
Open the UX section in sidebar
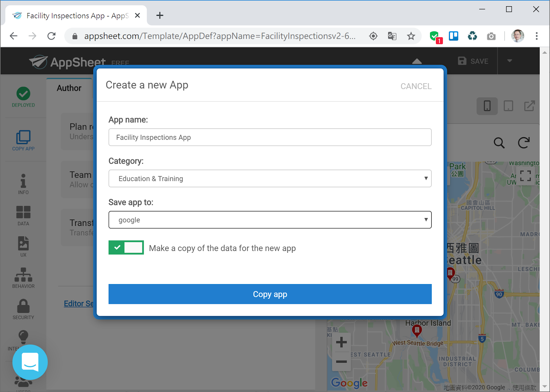23,247
